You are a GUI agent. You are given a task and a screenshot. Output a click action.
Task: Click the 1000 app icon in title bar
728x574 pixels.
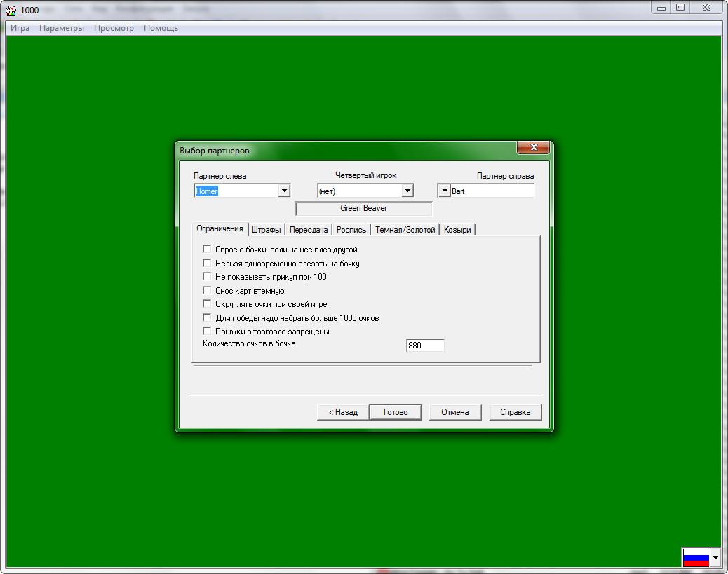pyautogui.click(x=11, y=10)
